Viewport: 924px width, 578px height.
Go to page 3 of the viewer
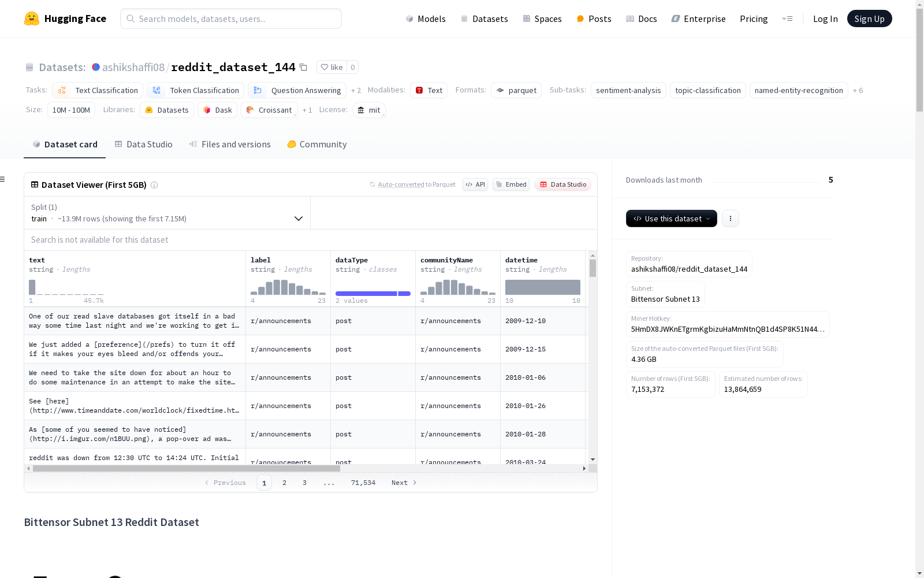[304, 483]
